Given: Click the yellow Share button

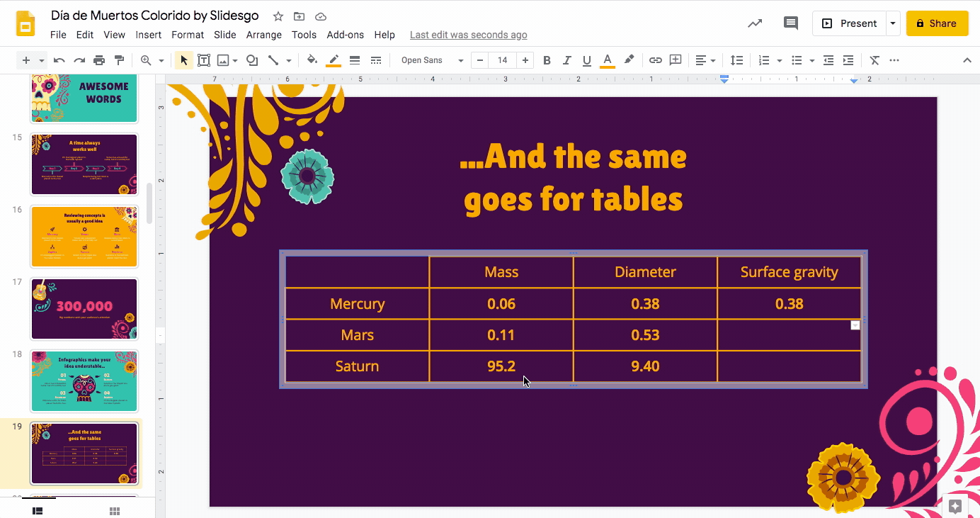Looking at the screenshot, I should (x=937, y=23).
